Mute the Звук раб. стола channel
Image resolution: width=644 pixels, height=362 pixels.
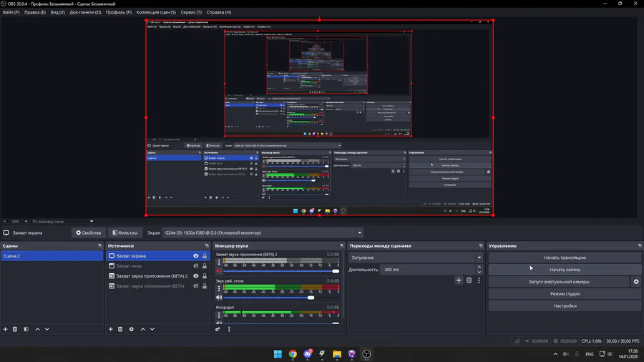[219, 298]
